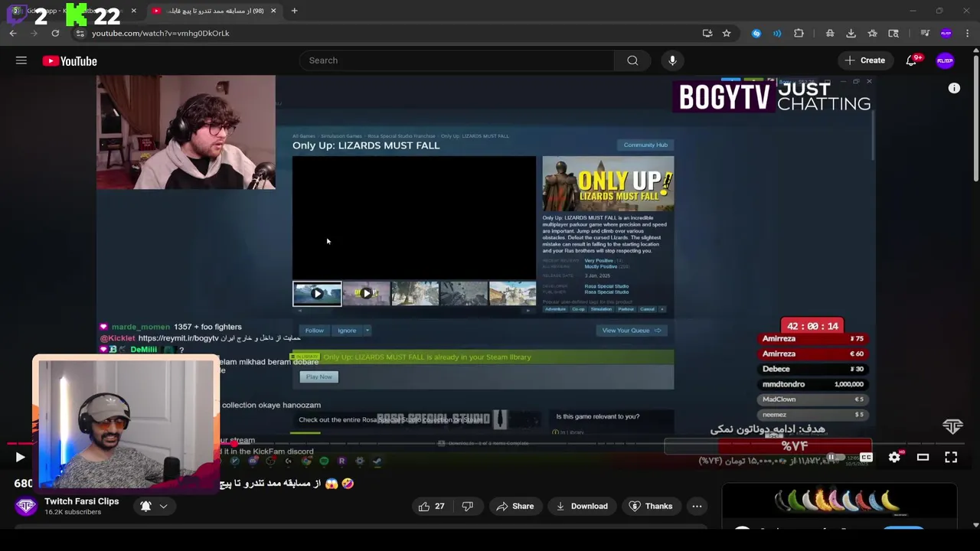Expand the subscription notification bell dropdown
The height and width of the screenshot is (551, 980).
coord(153,506)
